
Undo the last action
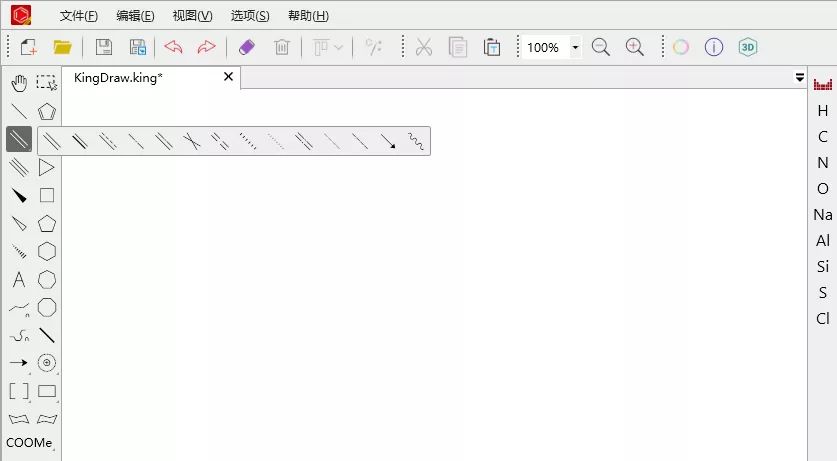pos(173,47)
